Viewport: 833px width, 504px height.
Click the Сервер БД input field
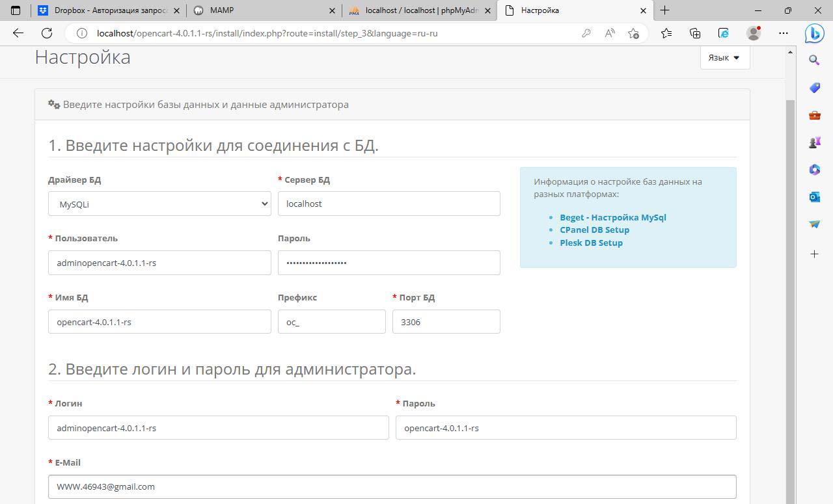[389, 204]
